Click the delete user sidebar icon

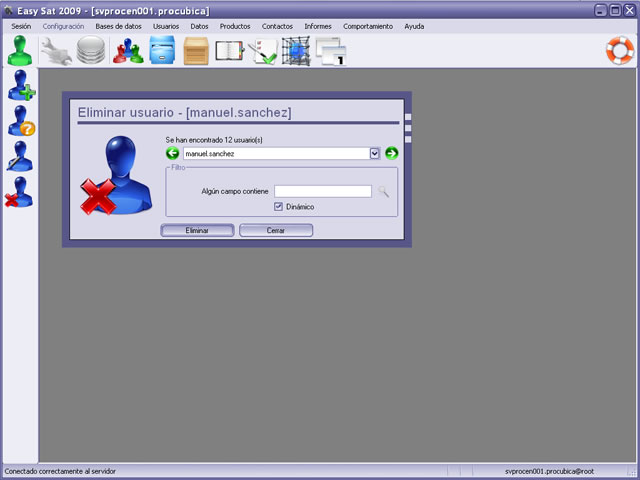(19, 192)
